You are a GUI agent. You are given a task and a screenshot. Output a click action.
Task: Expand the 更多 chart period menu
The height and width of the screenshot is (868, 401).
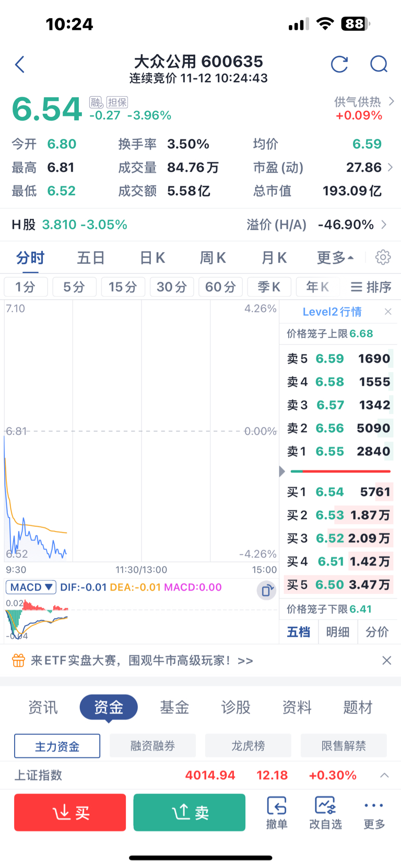(x=335, y=257)
